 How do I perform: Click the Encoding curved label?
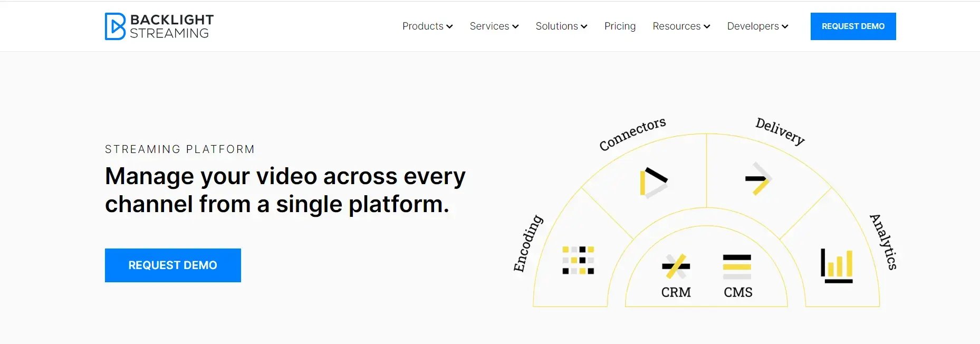point(528,243)
